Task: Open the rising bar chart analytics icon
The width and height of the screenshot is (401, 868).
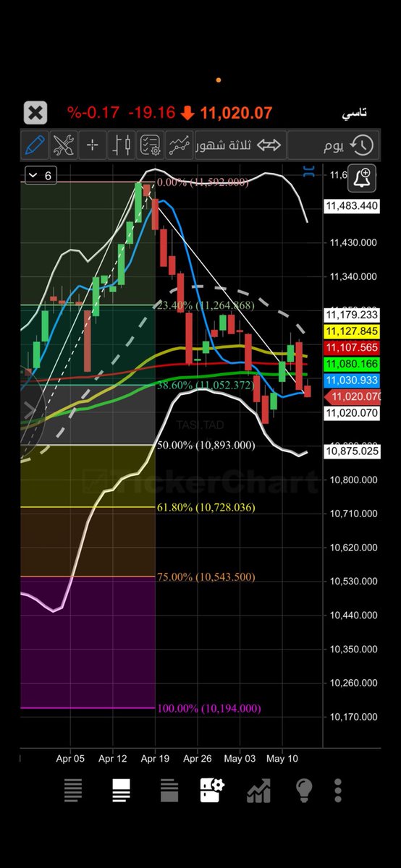Action: pyautogui.click(x=258, y=790)
